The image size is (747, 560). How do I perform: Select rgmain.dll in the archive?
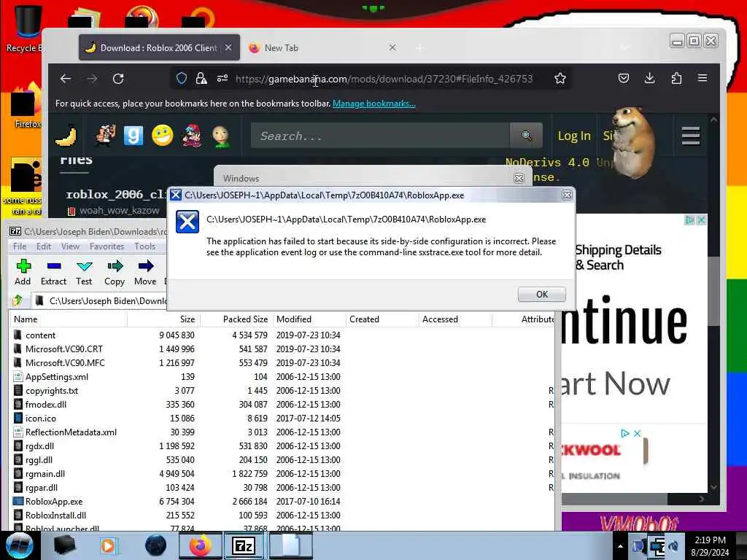point(281,474)
